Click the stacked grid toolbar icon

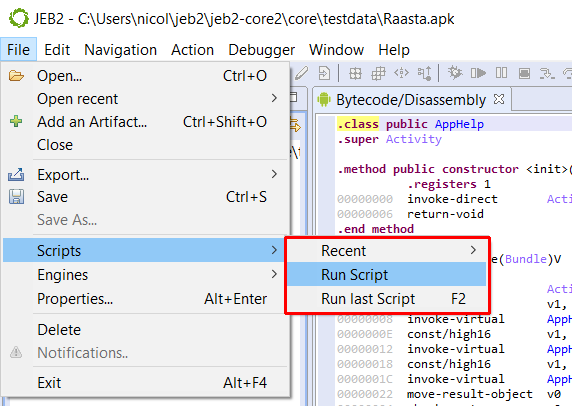pos(378,73)
